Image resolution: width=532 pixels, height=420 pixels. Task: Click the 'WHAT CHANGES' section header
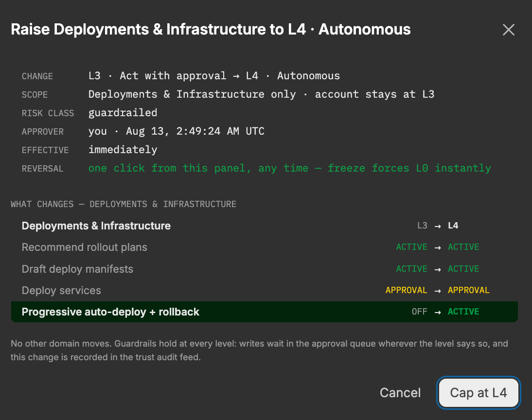(x=124, y=204)
